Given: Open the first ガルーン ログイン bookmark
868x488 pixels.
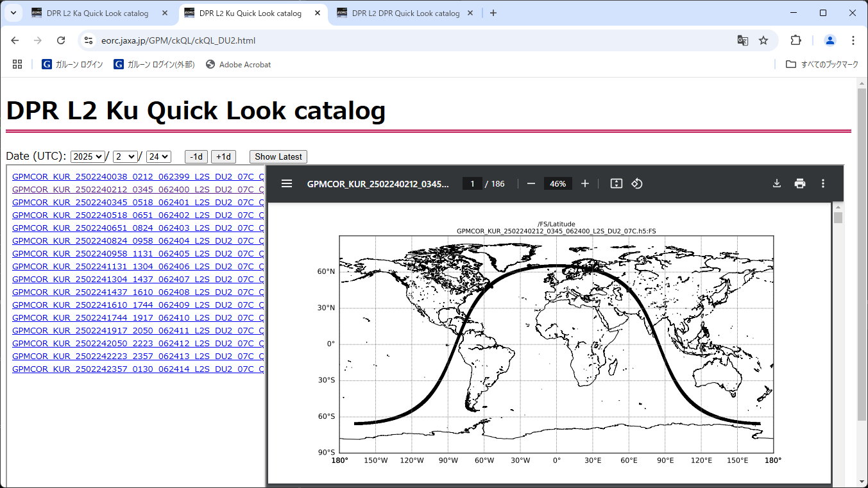Looking at the screenshot, I should click(x=72, y=64).
